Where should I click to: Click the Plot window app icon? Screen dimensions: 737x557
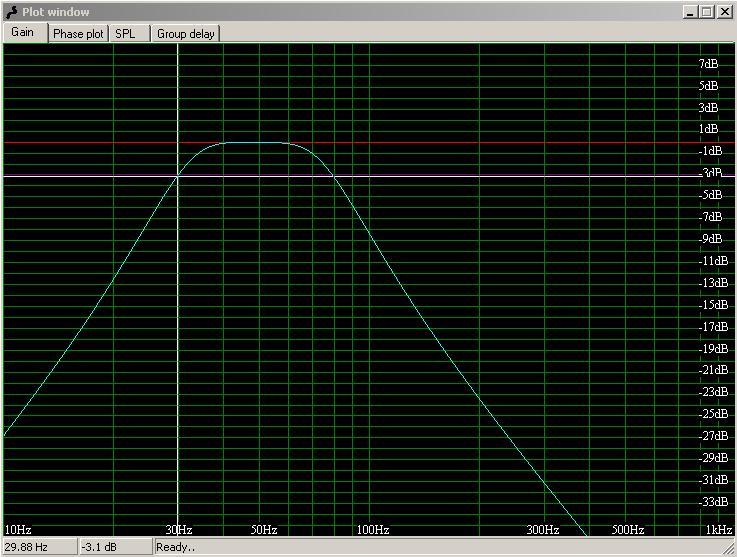[x=11, y=12]
